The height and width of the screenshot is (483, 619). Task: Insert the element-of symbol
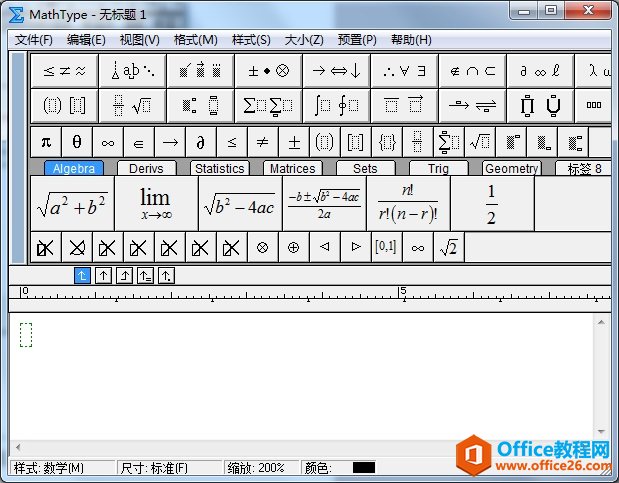tap(139, 142)
